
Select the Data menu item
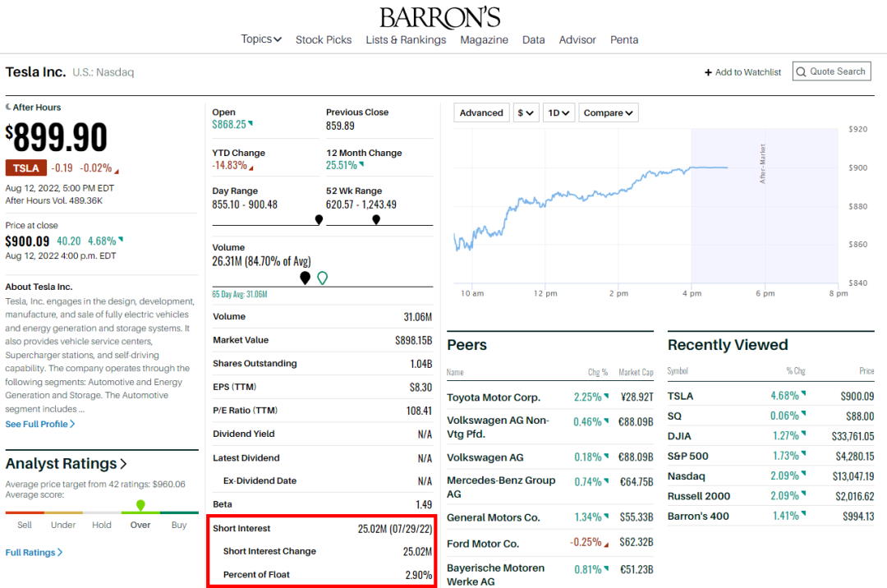point(535,39)
